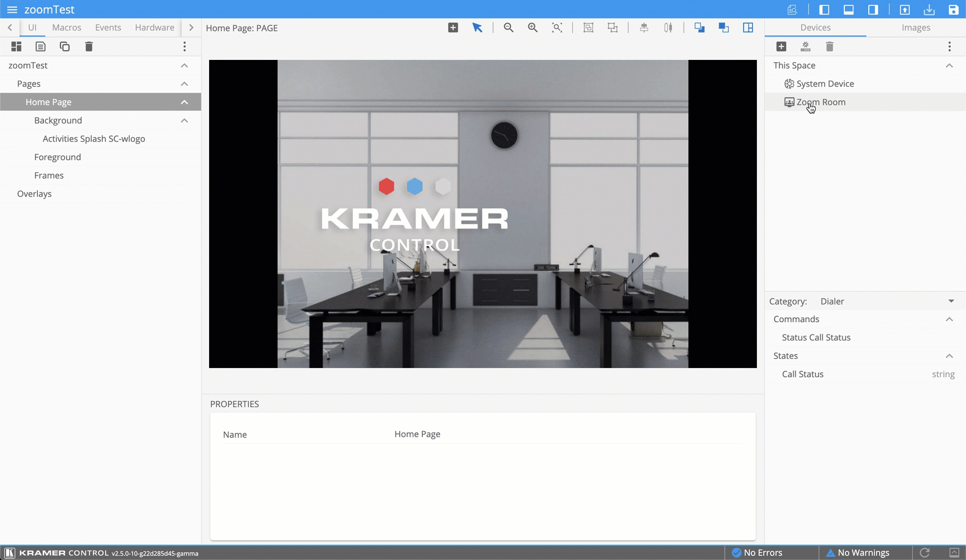Open the Events tab

tap(108, 28)
